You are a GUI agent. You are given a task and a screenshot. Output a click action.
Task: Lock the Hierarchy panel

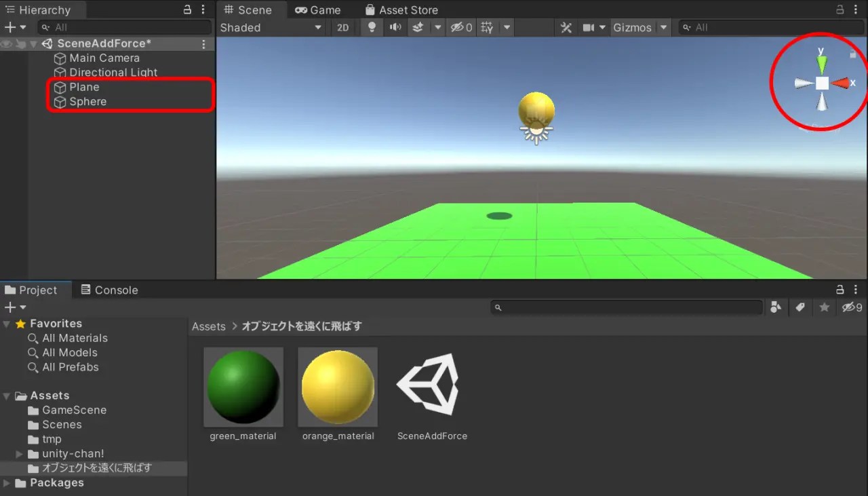(188, 9)
